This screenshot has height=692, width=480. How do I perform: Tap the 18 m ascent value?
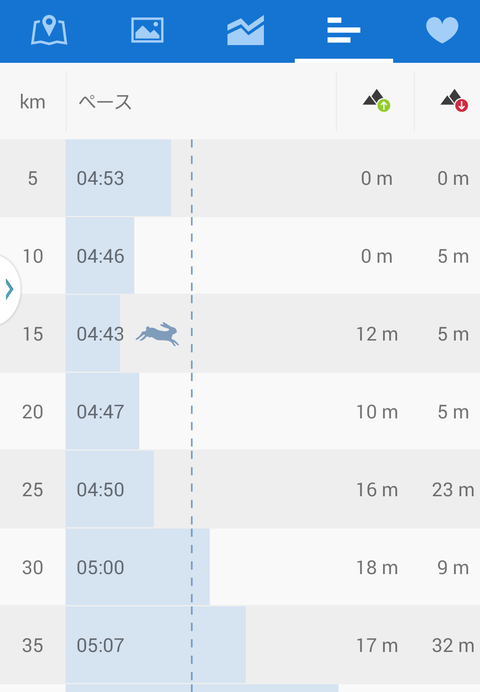pyautogui.click(x=377, y=568)
